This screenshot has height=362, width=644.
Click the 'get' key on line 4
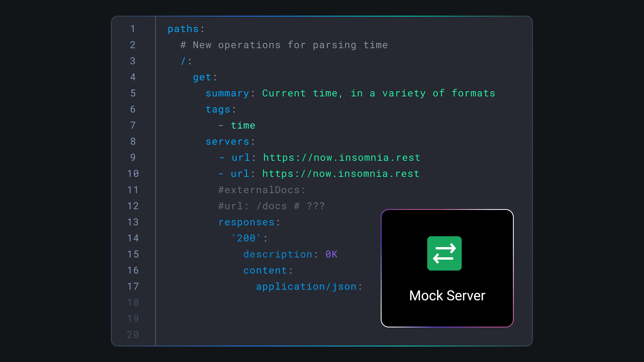[x=202, y=77]
